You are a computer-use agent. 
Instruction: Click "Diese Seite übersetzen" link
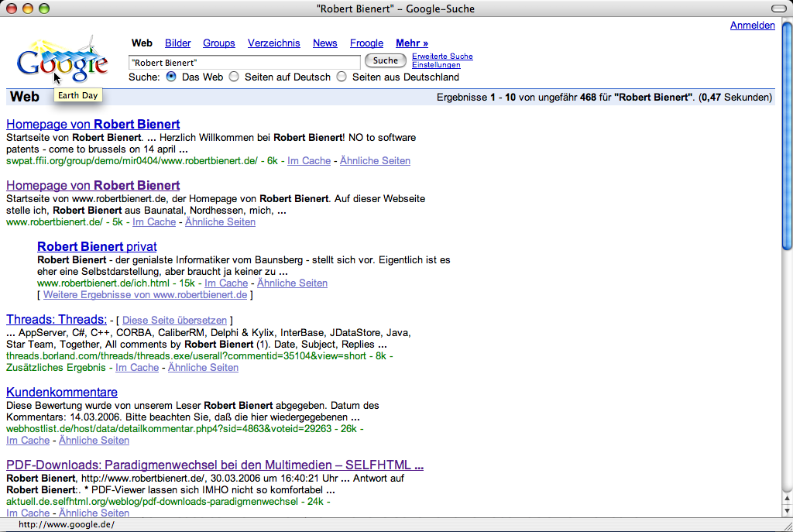point(174,320)
